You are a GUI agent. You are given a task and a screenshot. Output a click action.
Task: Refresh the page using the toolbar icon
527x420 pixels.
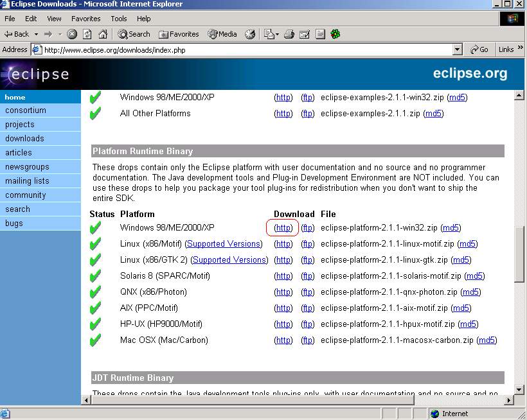(87, 34)
